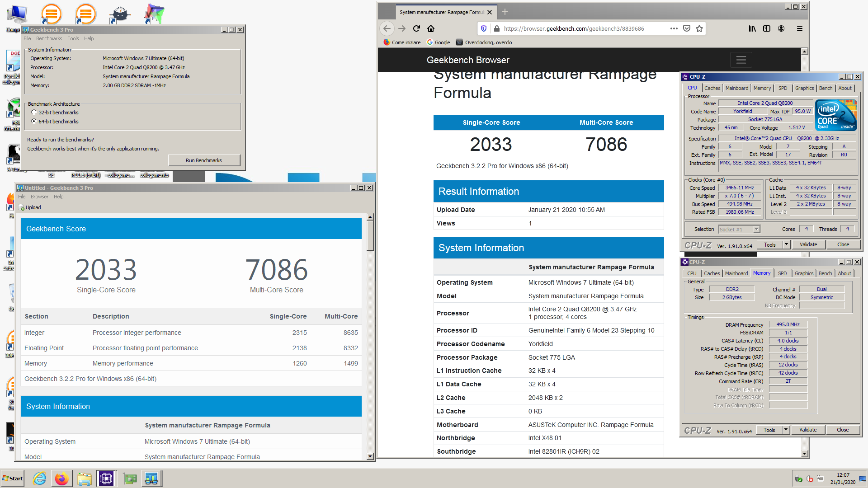Save page to Pocket icon
This screenshot has height=488, width=868.
coord(687,28)
